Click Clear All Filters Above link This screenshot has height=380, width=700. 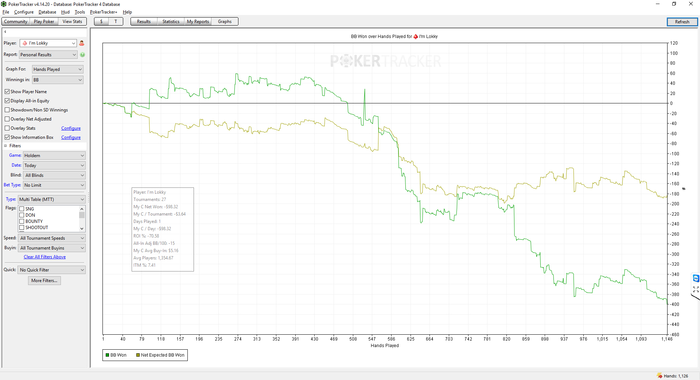coord(45,257)
